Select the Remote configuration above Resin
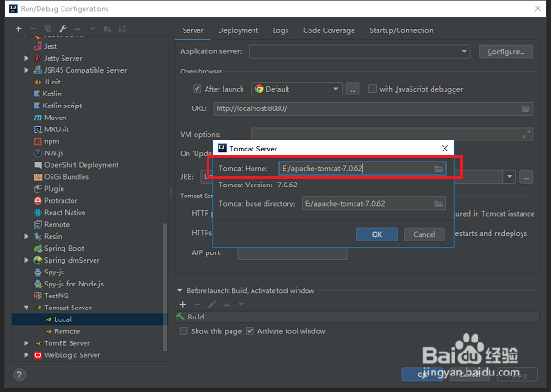The height and width of the screenshot is (392, 551). click(x=57, y=224)
